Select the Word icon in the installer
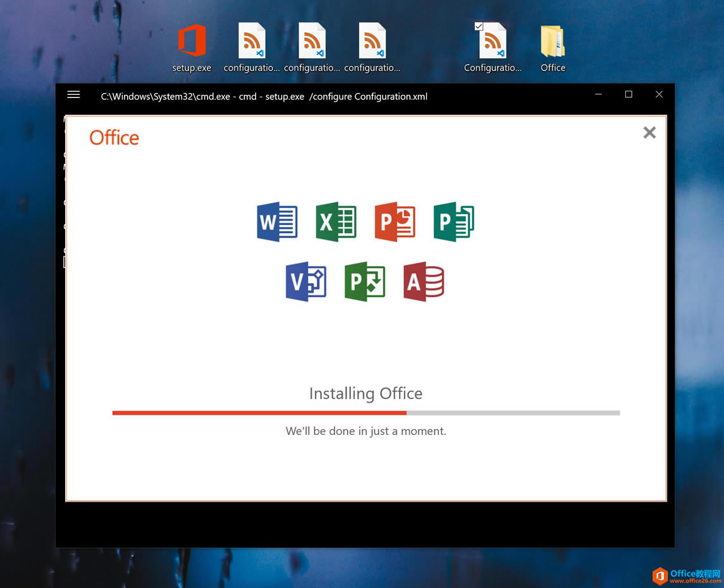This screenshot has height=588, width=724. [277, 222]
